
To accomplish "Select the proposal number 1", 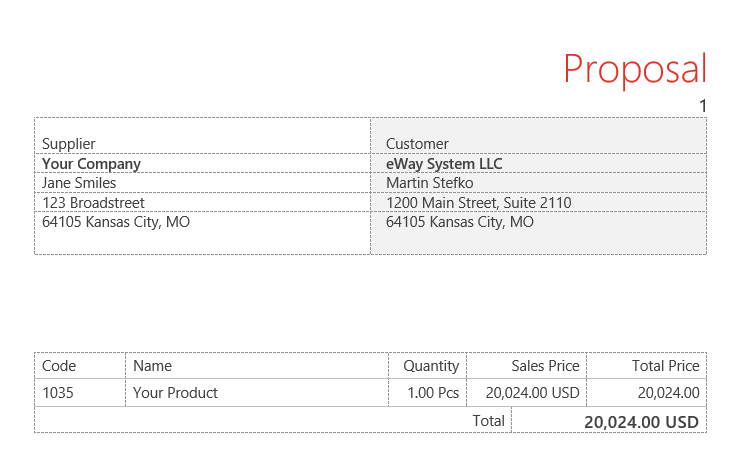I will click(x=703, y=106).
